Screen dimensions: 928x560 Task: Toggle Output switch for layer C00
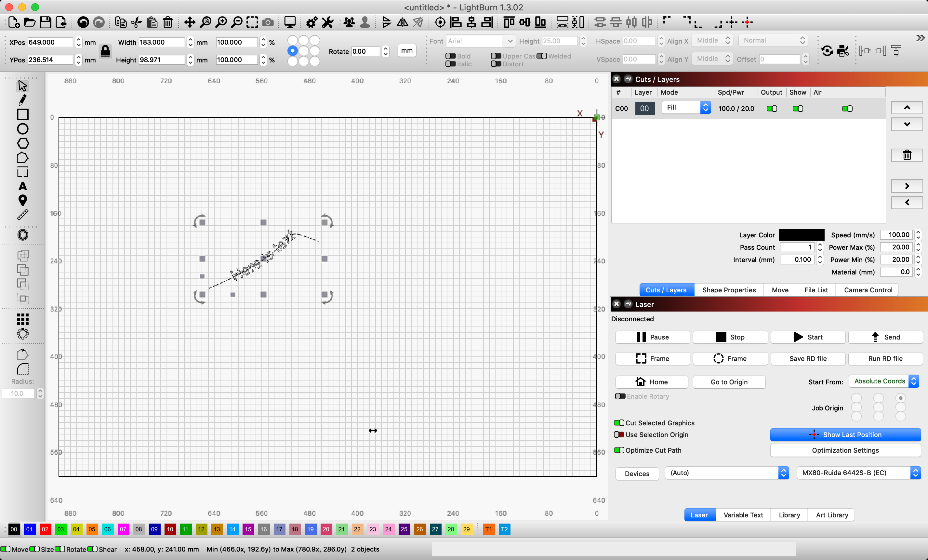pos(772,109)
